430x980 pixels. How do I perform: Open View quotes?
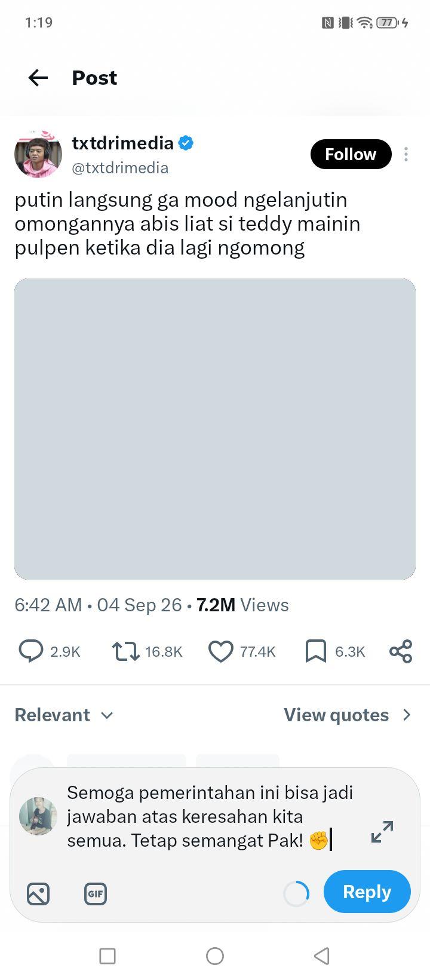click(x=348, y=715)
